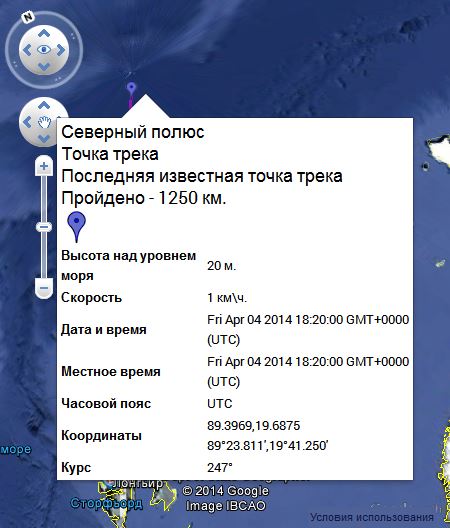Click the purple track marker on map
This screenshot has height=528, width=450.
tap(131, 89)
